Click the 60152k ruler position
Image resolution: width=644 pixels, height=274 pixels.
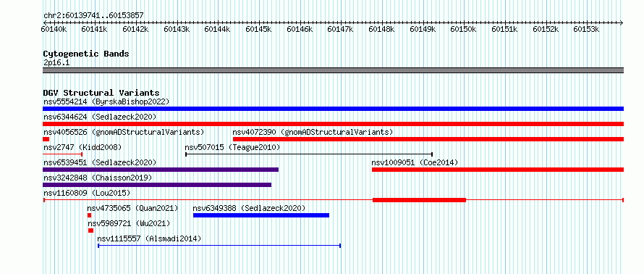pos(546,29)
